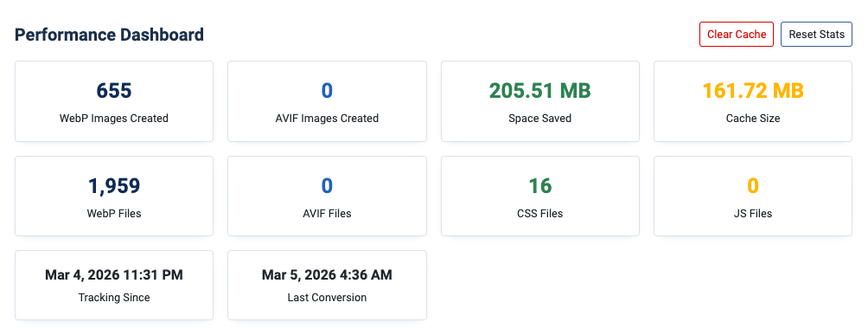Click the Clear Cache button
Viewport: 868px width, 335px height.
coord(737,35)
